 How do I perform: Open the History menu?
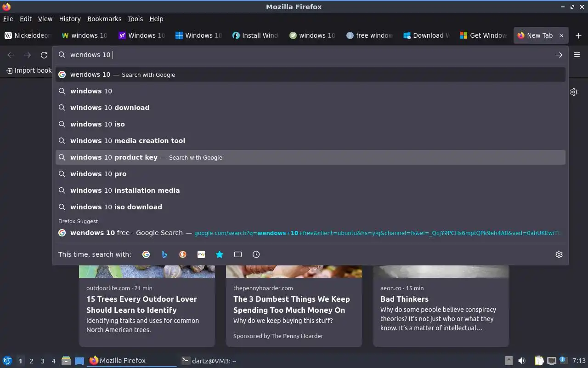70,19
